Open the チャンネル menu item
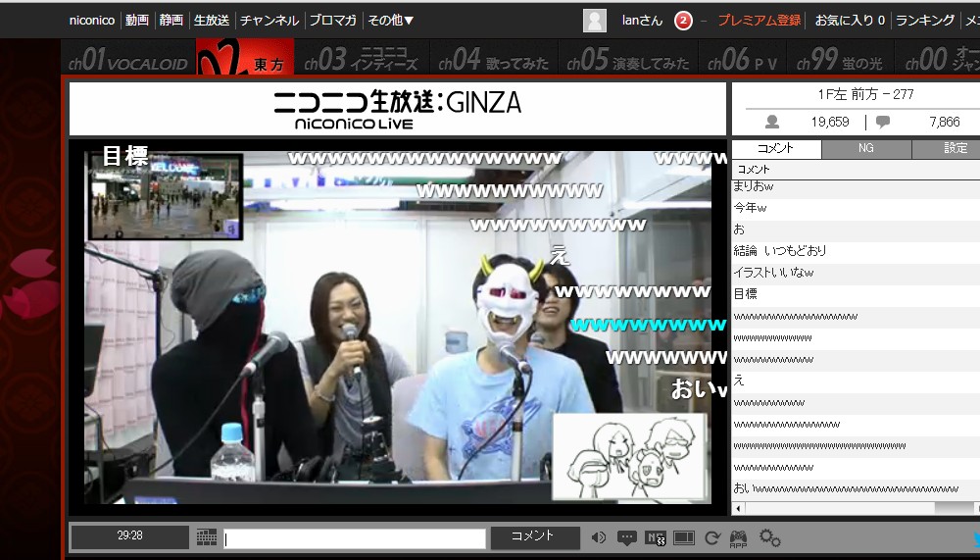This screenshot has height=560, width=980. click(x=269, y=21)
